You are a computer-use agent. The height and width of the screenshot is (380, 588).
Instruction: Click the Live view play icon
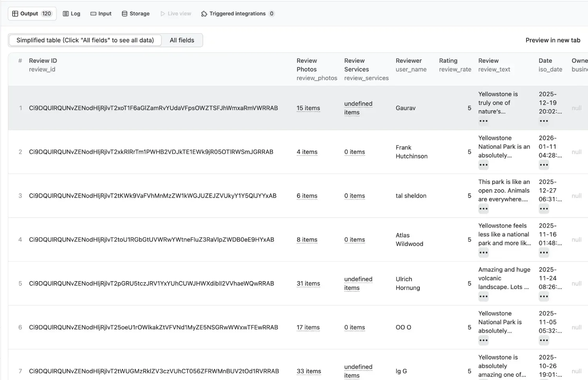click(x=163, y=14)
